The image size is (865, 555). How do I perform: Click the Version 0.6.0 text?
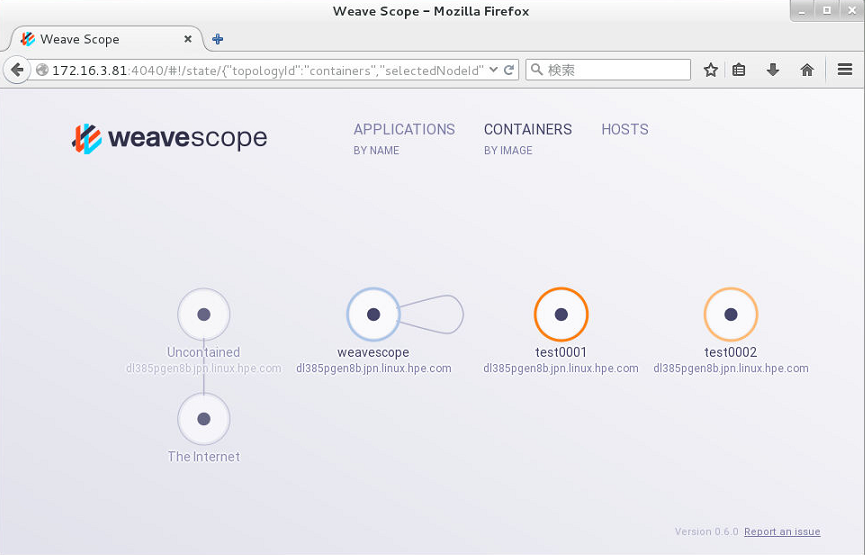(x=707, y=531)
